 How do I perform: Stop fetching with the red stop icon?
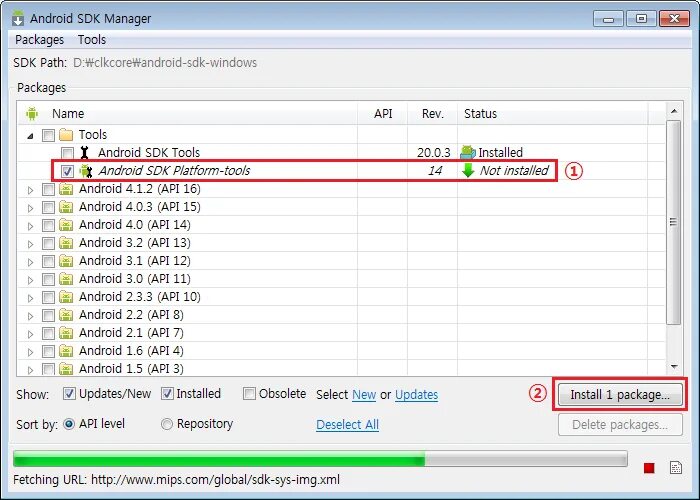(x=649, y=468)
